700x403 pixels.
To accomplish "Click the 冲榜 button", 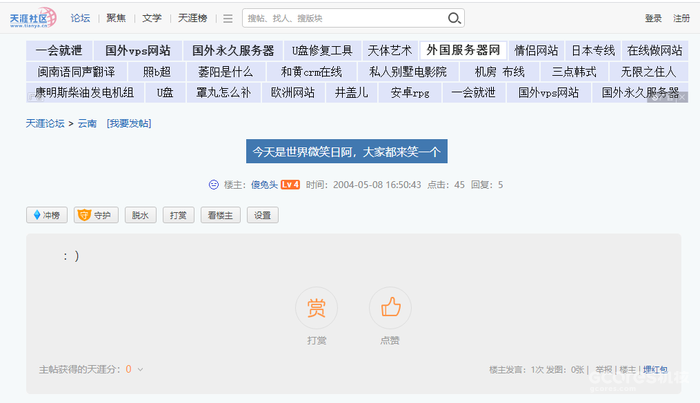I will [x=47, y=215].
